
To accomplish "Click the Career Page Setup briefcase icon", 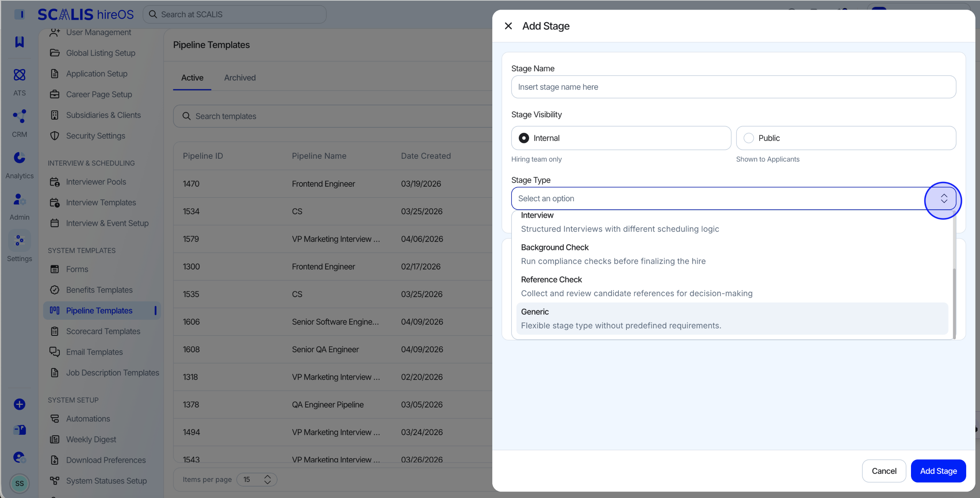I will tap(55, 94).
